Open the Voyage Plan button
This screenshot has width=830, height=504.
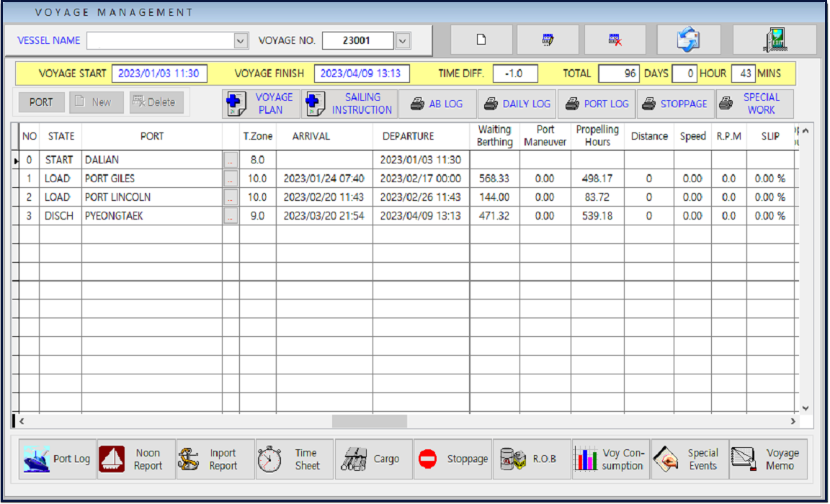pos(261,104)
